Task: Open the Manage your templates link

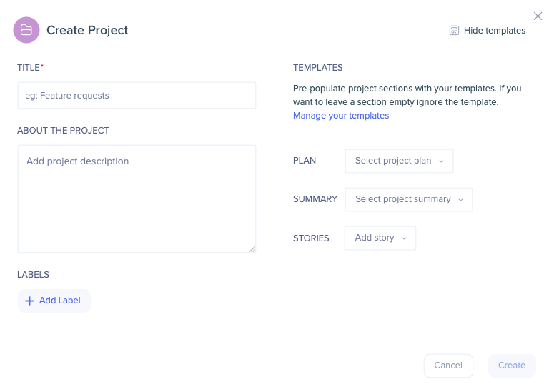Action: [341, 116]
